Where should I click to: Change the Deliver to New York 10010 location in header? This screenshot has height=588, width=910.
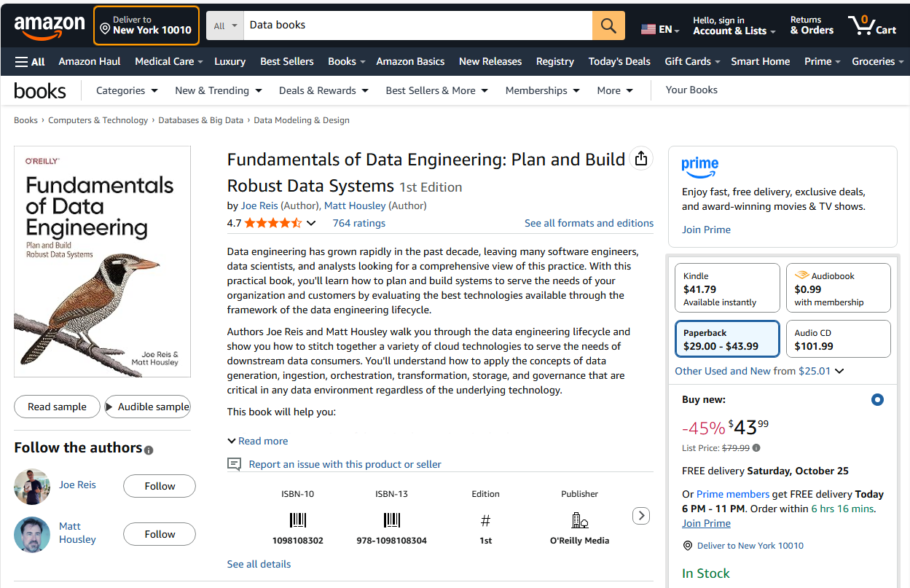click(146, 26)
